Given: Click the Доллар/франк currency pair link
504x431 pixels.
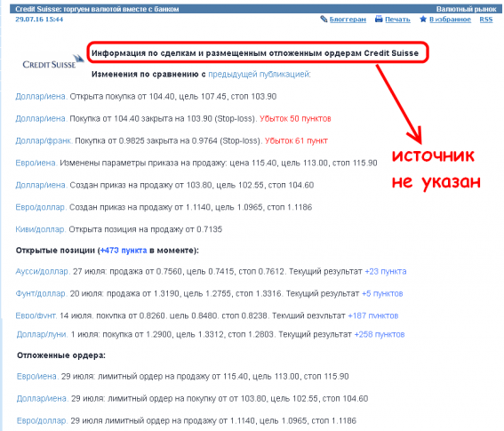Looking at the screenshot, I should tap(44, 140).
